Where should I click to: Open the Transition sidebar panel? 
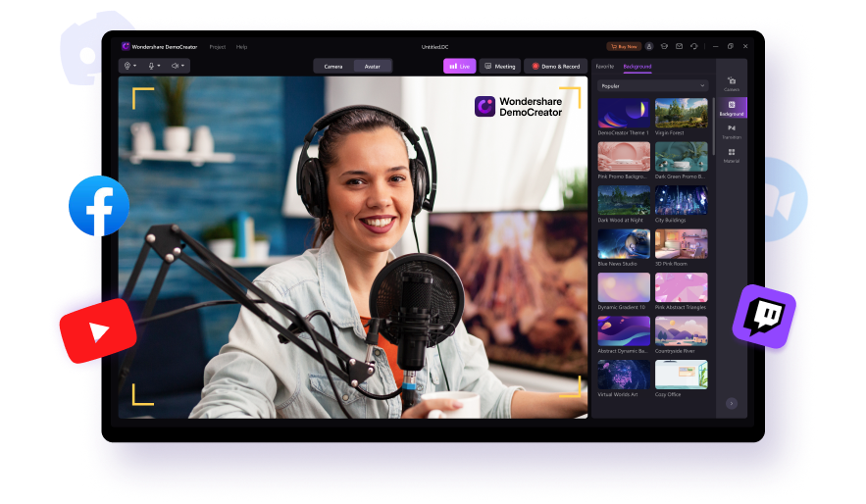732,131
